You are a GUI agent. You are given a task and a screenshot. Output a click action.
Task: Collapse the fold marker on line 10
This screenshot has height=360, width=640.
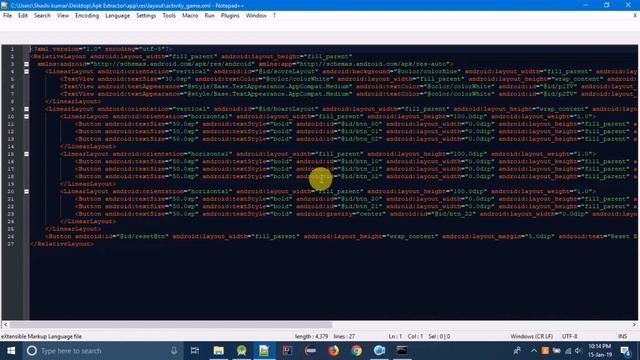point(27,116)
